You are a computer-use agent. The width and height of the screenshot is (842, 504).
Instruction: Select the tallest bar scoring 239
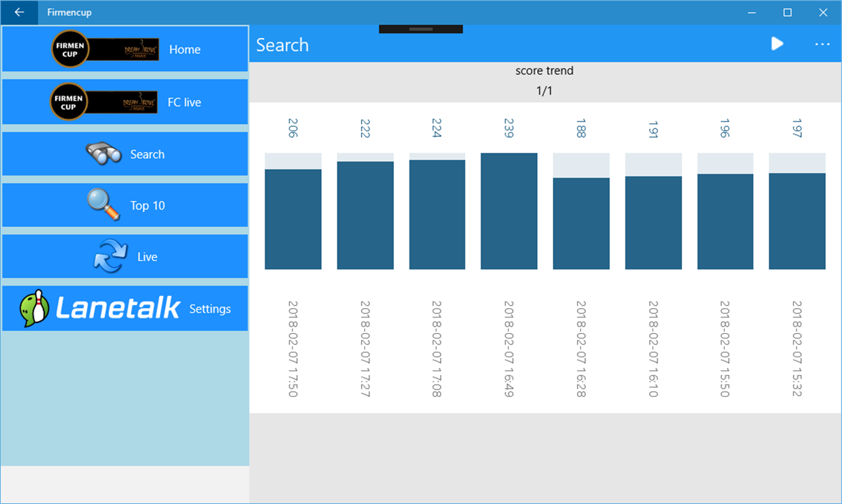point(509,211)
